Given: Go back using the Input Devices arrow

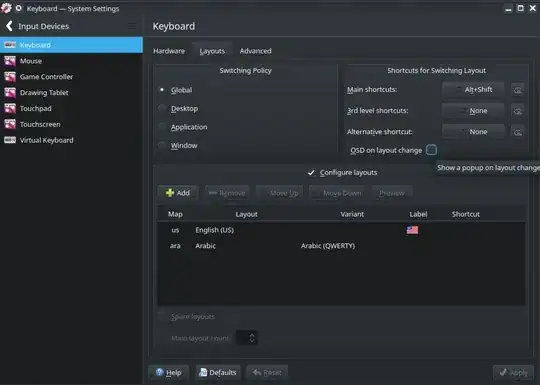Looking at the screenshot, I should (9, 26).
